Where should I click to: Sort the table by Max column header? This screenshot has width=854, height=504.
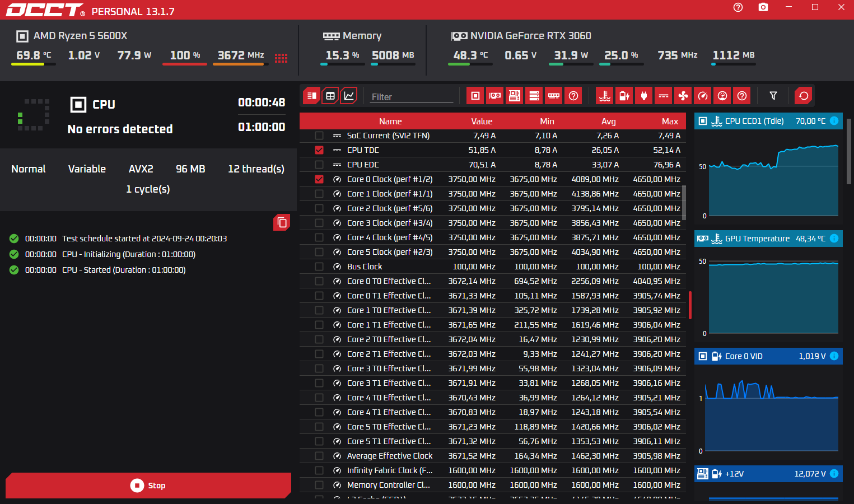click(670, 121)
